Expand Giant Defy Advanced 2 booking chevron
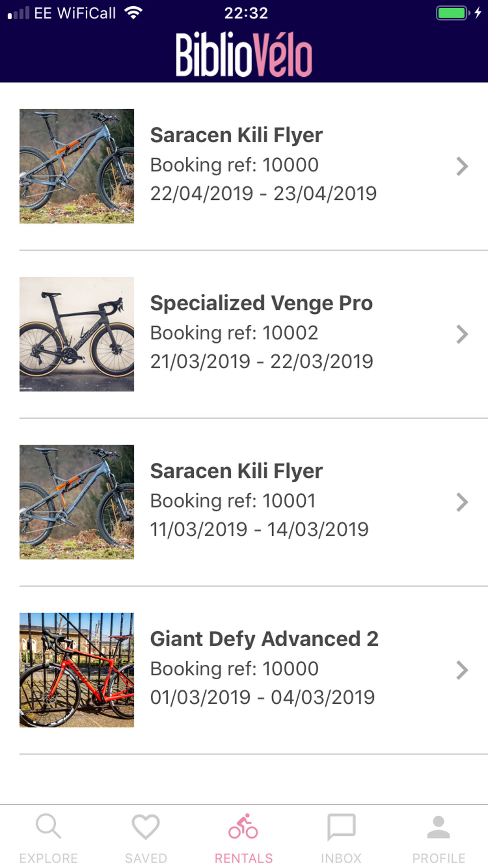This screenshot has height=868, width=488. click(462, 670)
